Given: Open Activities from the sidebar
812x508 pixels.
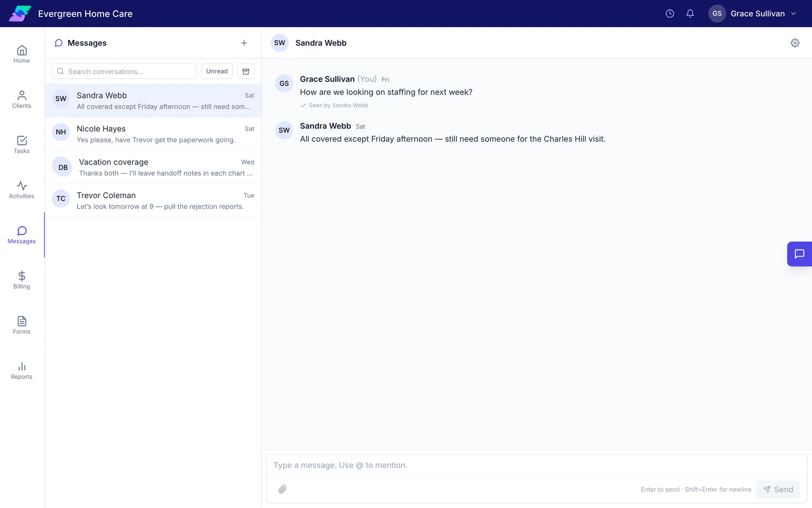Looking at the screenshot, I should (x=22, y=190).
